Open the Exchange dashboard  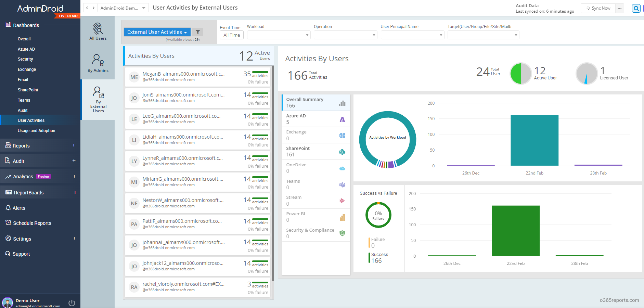(27, 69)
